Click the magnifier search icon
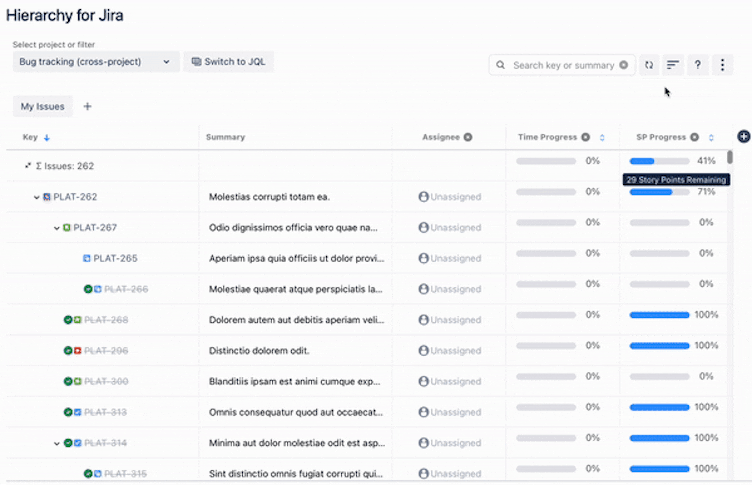The height and width of the screenshot is (485, 752). (500, 65)
